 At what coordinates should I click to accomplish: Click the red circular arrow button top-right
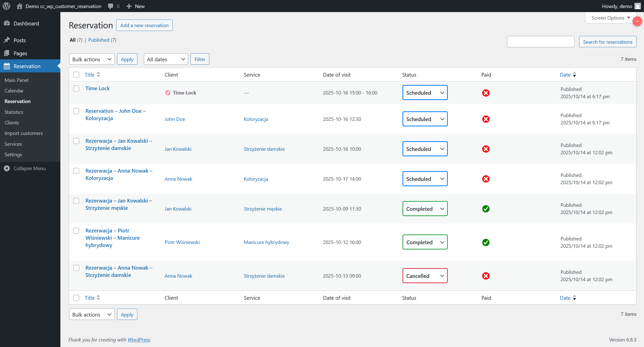click(x=637, y=21)
